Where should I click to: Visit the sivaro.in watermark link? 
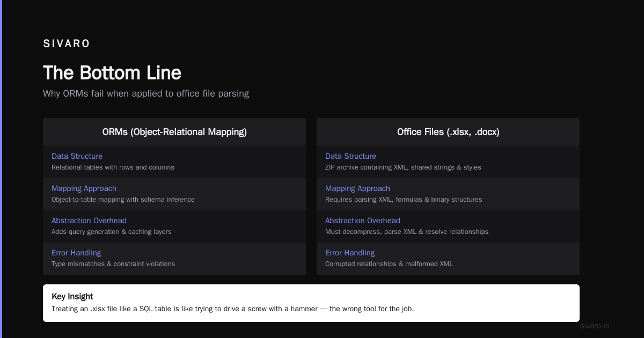click(595, 326)
